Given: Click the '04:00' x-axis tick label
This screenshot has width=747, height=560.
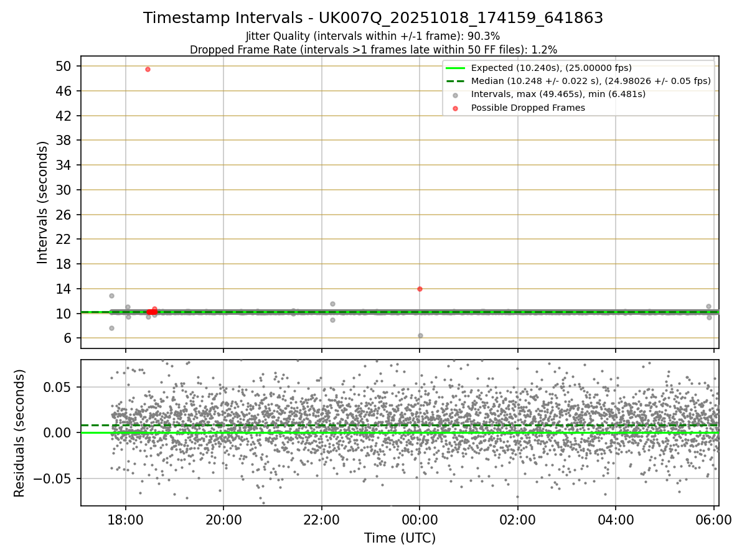Looking at the screenshot, I should click(x=616, y=520).
